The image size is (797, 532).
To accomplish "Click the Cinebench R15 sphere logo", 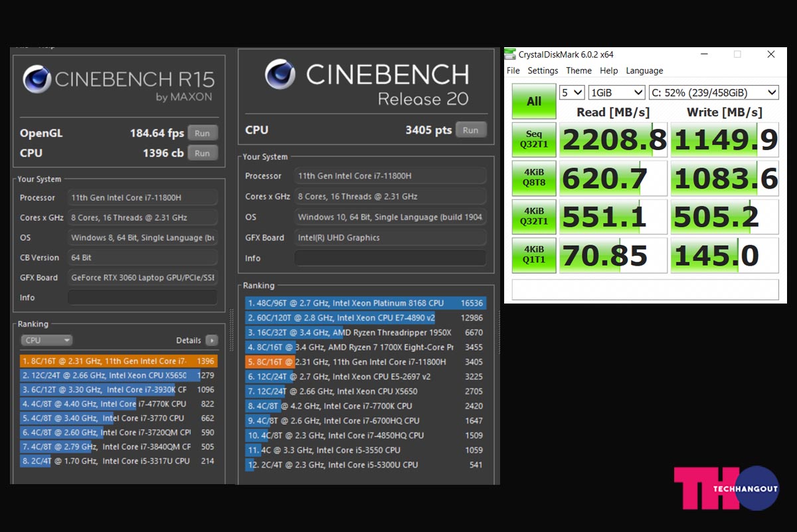I will point(37,80).
